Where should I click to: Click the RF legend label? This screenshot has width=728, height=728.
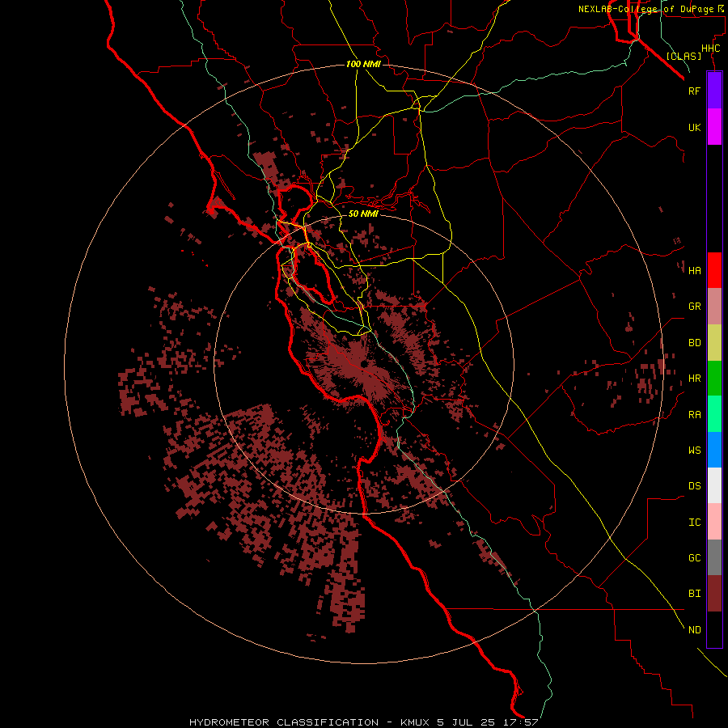click(x=695, y=91)
